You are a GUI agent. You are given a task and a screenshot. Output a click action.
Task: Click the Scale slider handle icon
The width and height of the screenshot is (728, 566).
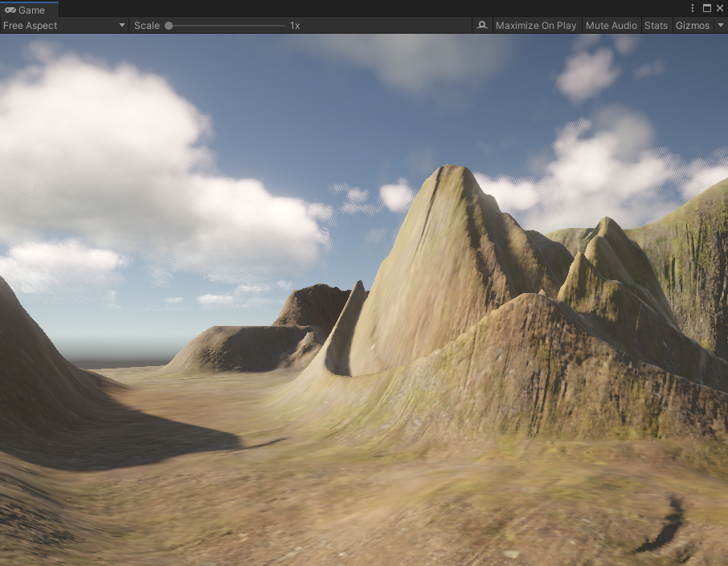[168, 25]
